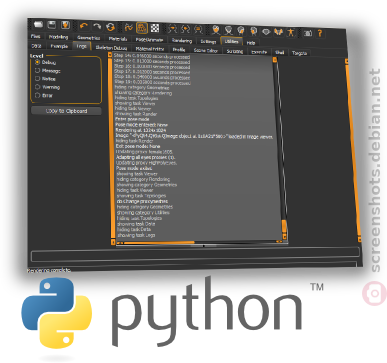Switch to the Rendering tab
Screen dimensions: 387x363
pos(182,41)
